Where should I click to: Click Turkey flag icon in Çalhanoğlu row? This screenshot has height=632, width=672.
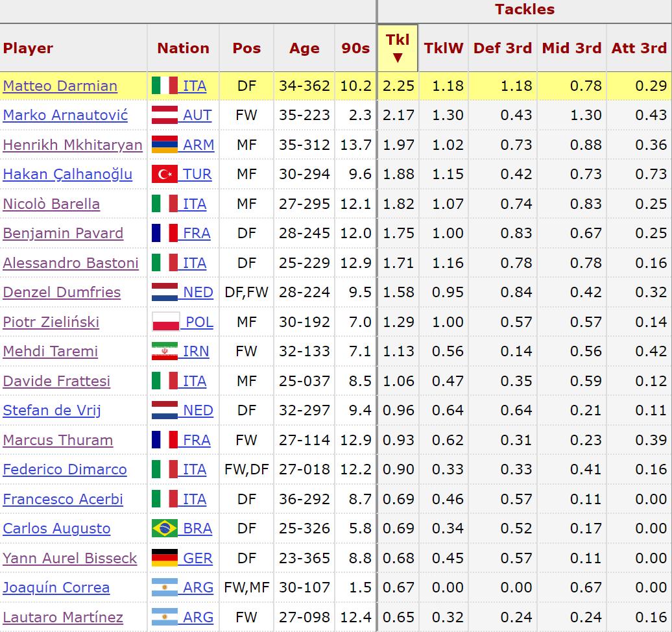(164, 175)
